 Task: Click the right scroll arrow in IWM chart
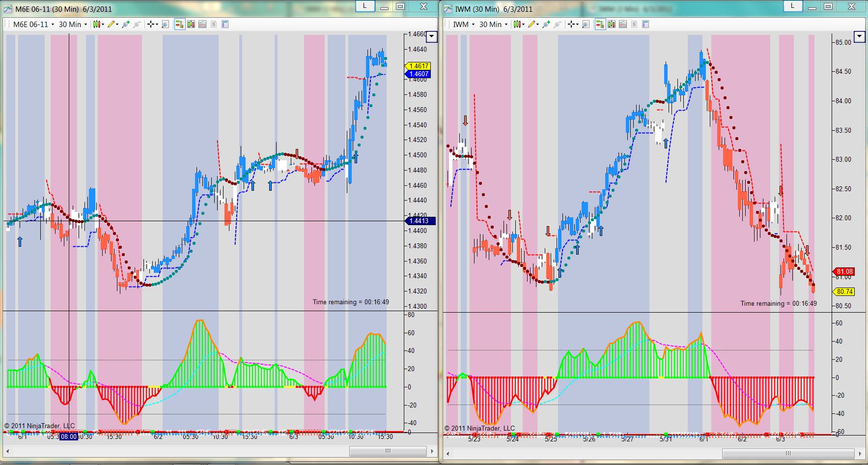860,453
